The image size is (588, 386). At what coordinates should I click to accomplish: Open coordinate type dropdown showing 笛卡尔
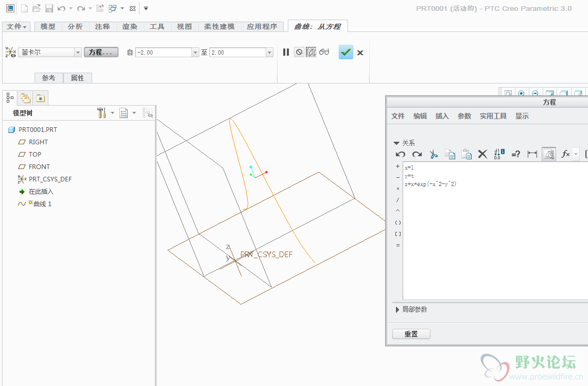click(78, 52)
